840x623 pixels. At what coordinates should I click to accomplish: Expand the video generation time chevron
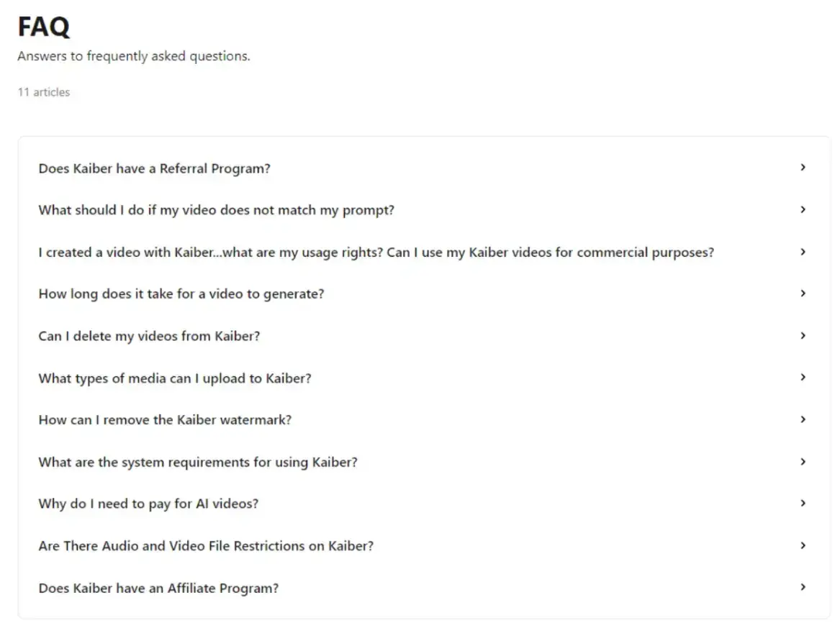tap(803, 294)
